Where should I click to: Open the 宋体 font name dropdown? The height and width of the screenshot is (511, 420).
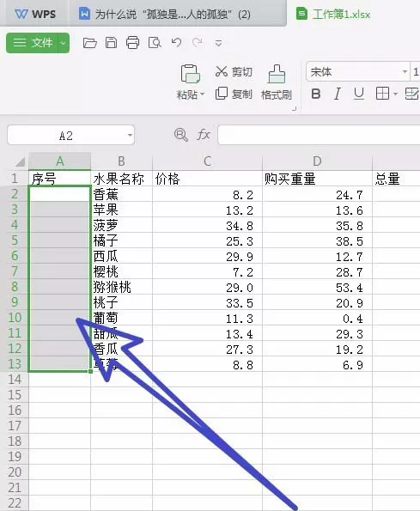[x=405, y=71]
